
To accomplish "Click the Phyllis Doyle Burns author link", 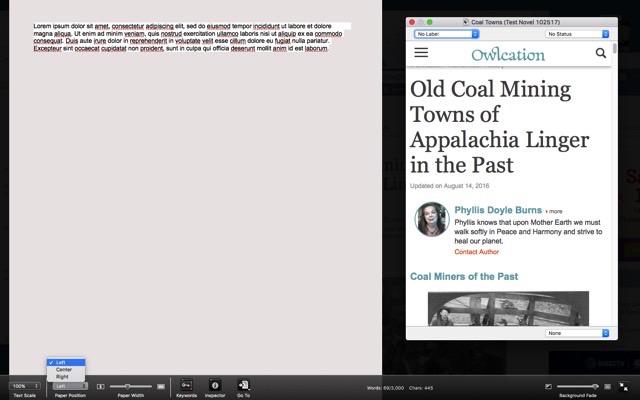I will (x=498, y=210).
